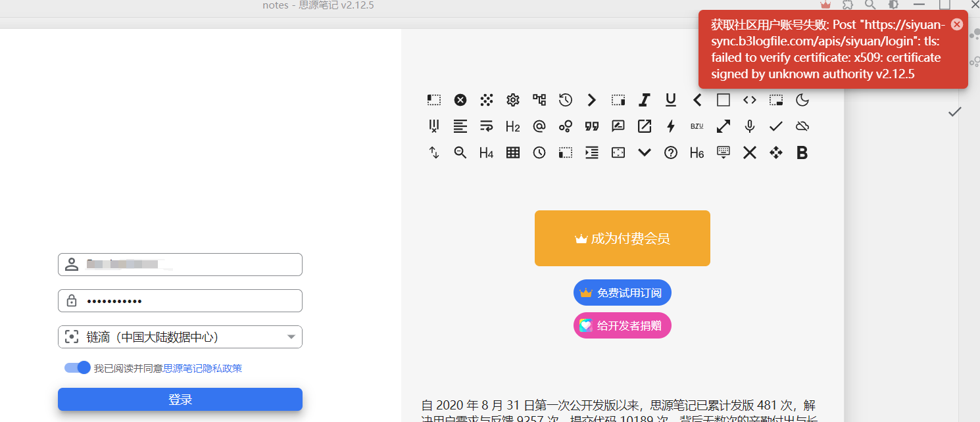Click the underline U icon
Viewport: 980px width, 422px height.
[671, 100]
